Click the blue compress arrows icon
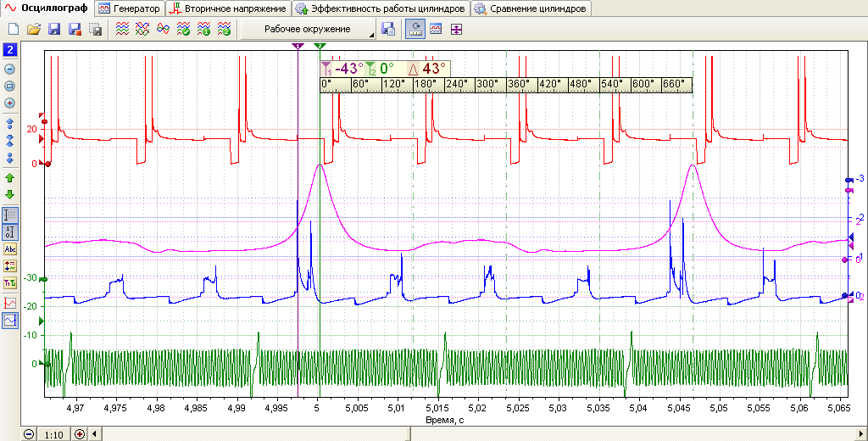The image size is (868, 441). pos(9,140)
